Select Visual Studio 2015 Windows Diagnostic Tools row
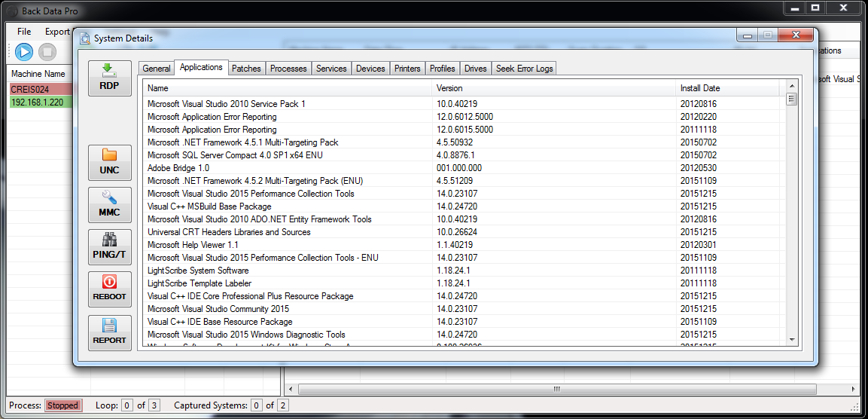This screenshot has height=419, width=868. 464,334
